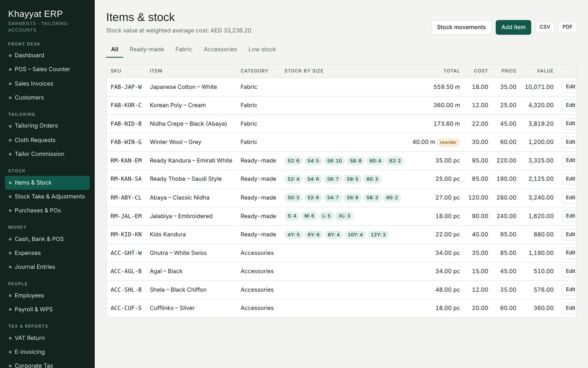This screenshot has width=588, height=368.
Task: Click the value 10,071.00
Action: pos(539,87)
